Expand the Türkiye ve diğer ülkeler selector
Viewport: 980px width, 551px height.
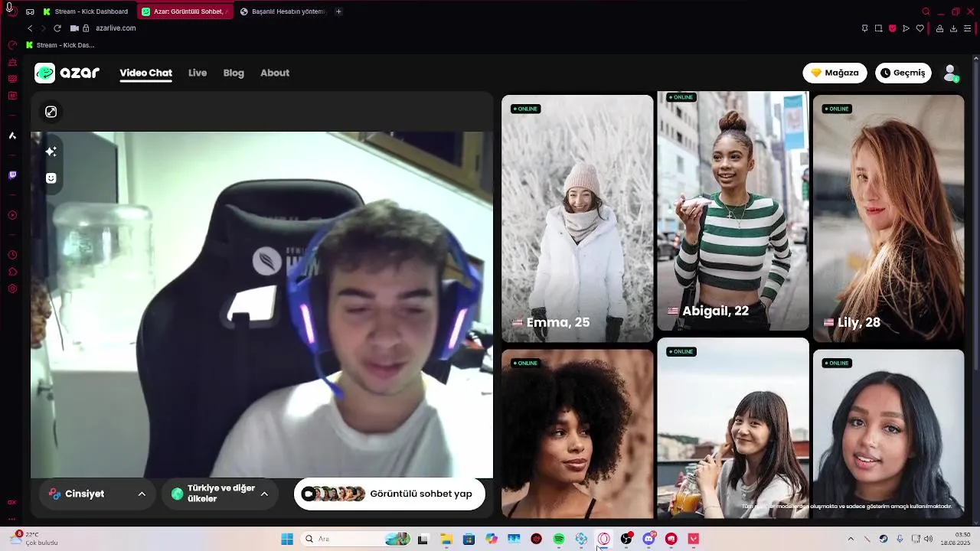[x=220, y=494]
